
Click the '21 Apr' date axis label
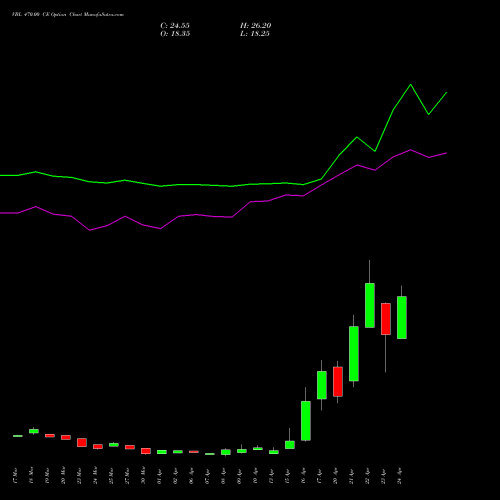351,477
